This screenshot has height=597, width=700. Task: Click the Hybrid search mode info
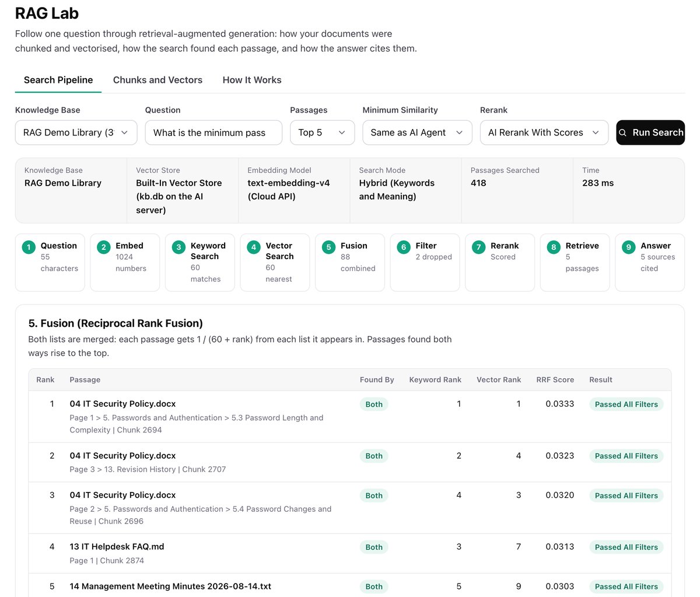coord(397,190)
